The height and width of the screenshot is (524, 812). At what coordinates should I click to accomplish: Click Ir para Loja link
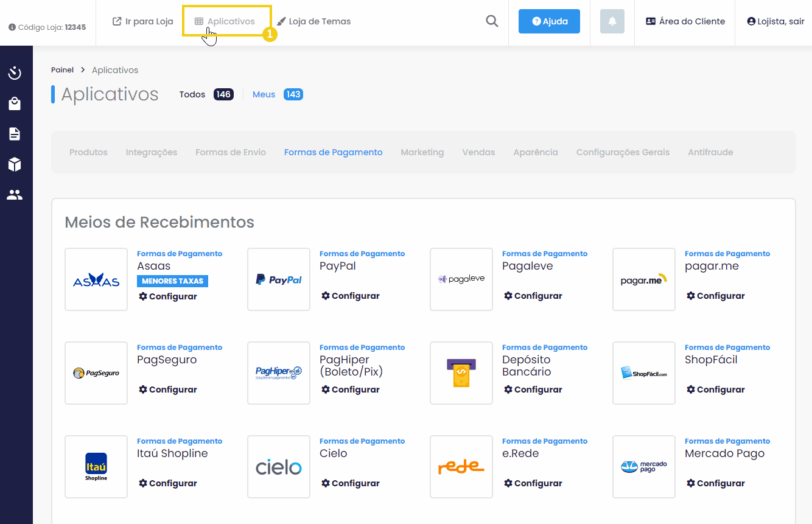pos(143,21)
